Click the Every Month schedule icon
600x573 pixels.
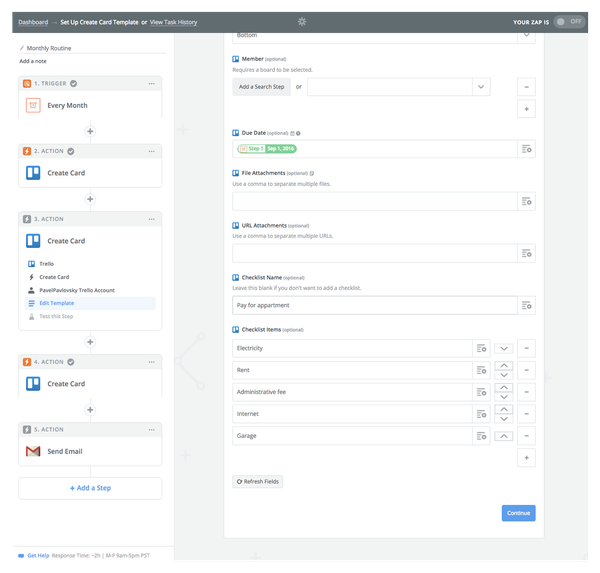33,105
